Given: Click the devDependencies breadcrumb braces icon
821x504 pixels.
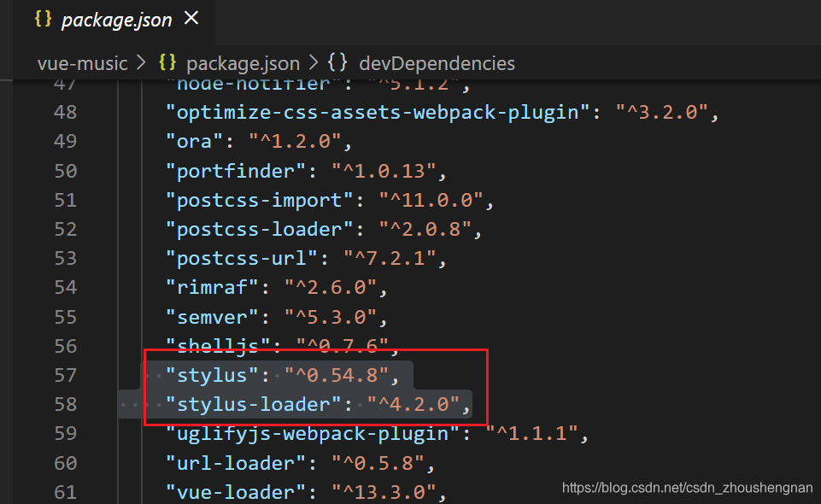Looking at the screenshot, I should 338,63.
